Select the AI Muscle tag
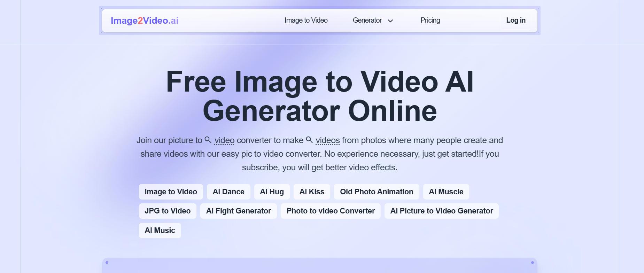 pos(446,192)
